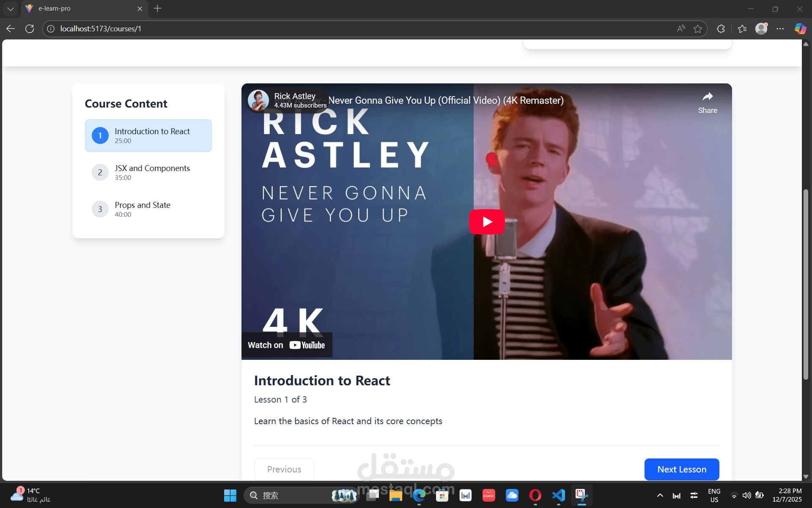Show hidden system tray icons
This screenshot has width=812, height=508.
click(x=660, y=495)
